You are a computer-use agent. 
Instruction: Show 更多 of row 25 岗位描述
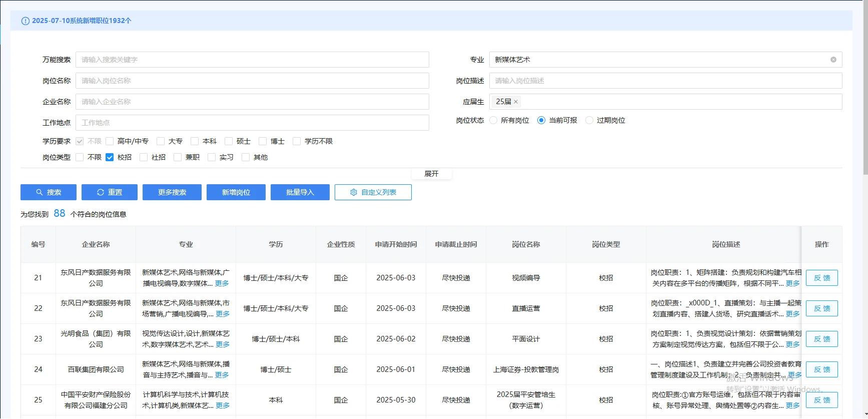tap(793, 405)
